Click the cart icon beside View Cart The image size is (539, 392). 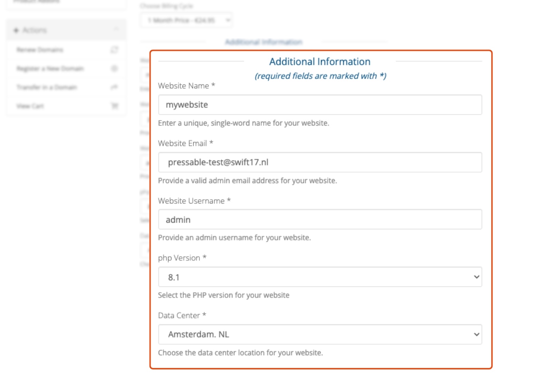[114, 106]
